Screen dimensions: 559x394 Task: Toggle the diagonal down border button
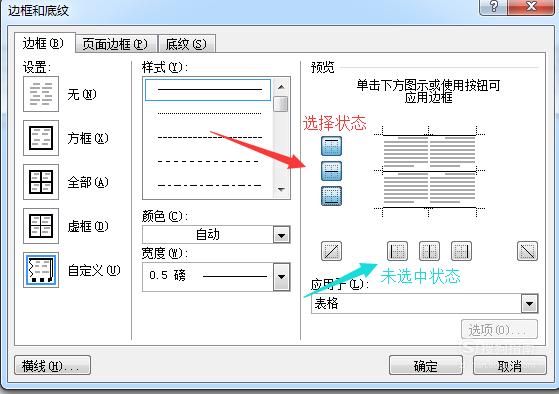pos(527,251)
